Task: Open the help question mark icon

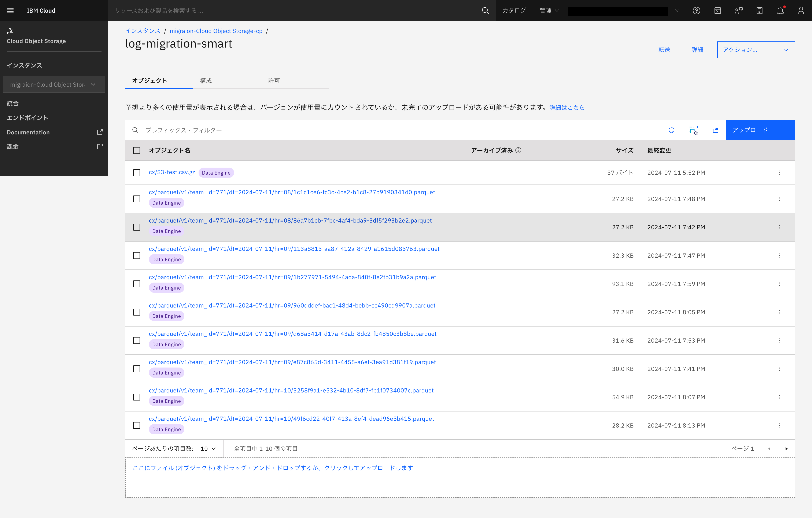Action: [x=697, y=10]
